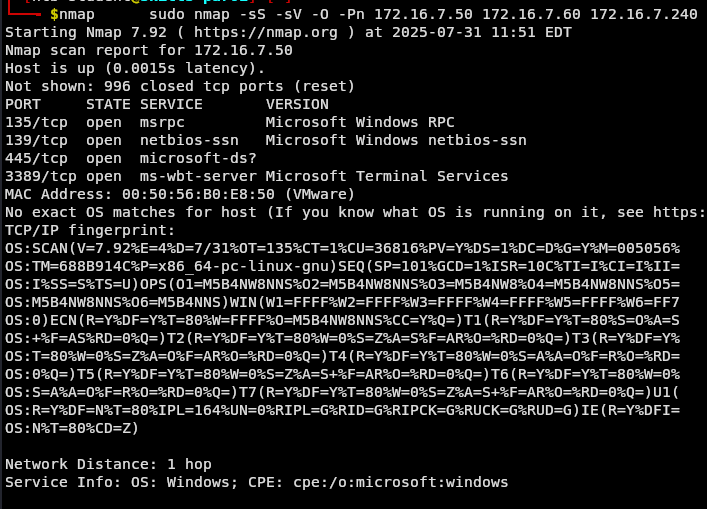Screen dimensions: 707x509
Task: Click the cpe:/o:microsoft:windows text
Action: [400, 482]
